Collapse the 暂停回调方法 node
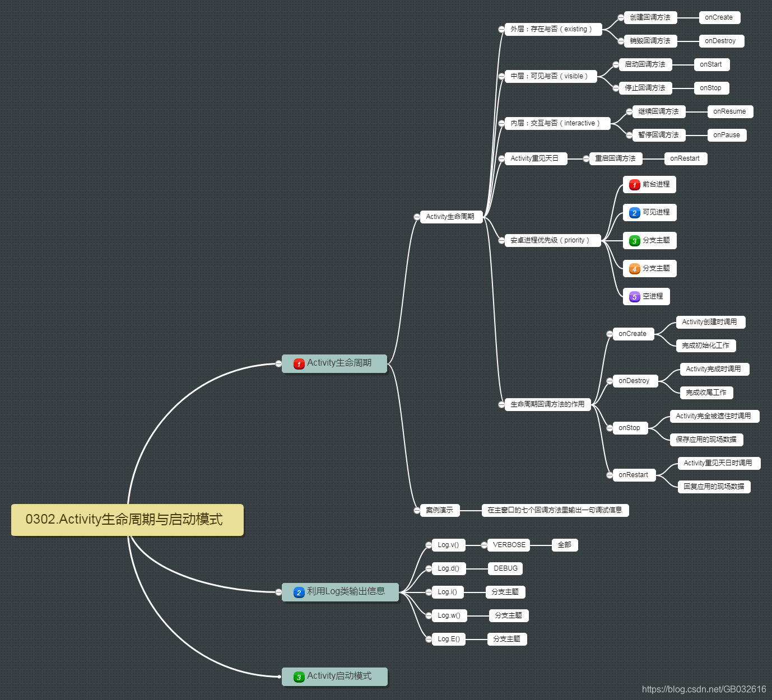 [x=629, y=135]
